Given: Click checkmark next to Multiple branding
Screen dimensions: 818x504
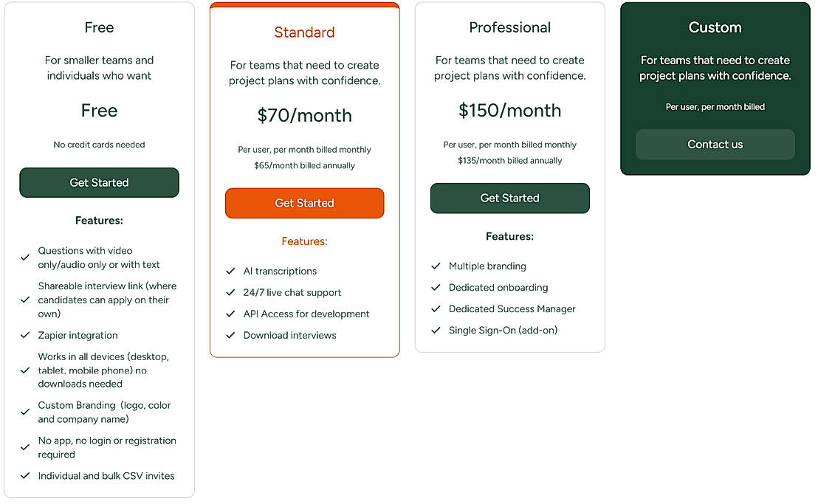Looking at the screenshot, I should tap(436, 266).
